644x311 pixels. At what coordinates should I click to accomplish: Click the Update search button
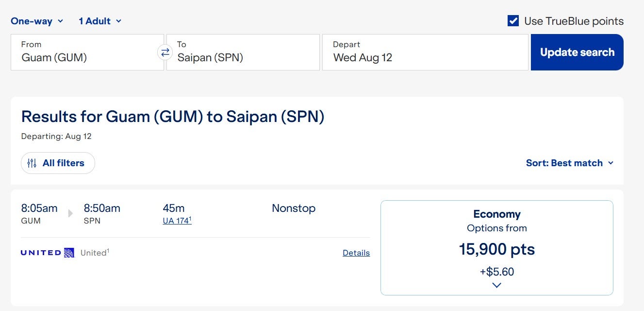pyautogui.click(x=577, y=52)
